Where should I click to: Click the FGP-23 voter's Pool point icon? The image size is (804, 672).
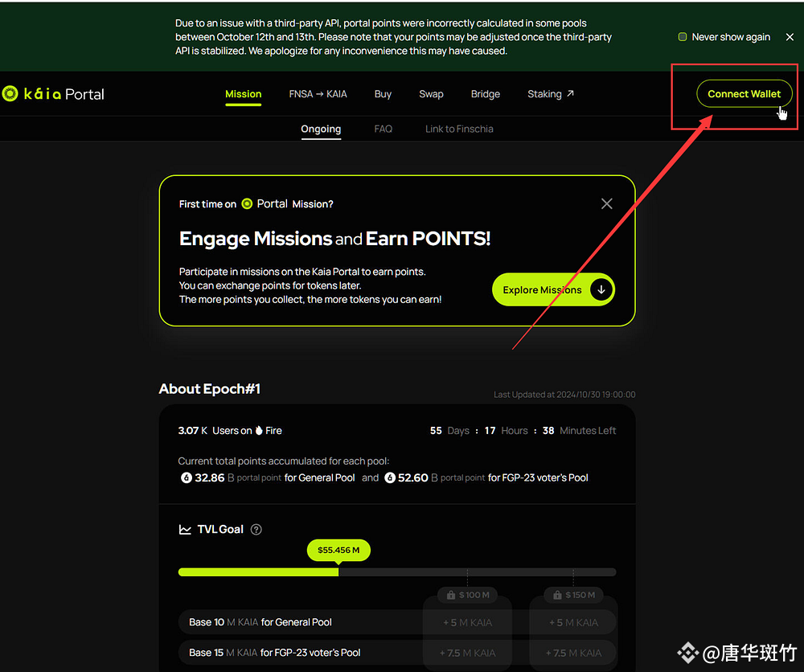click(x=390, y=477)
